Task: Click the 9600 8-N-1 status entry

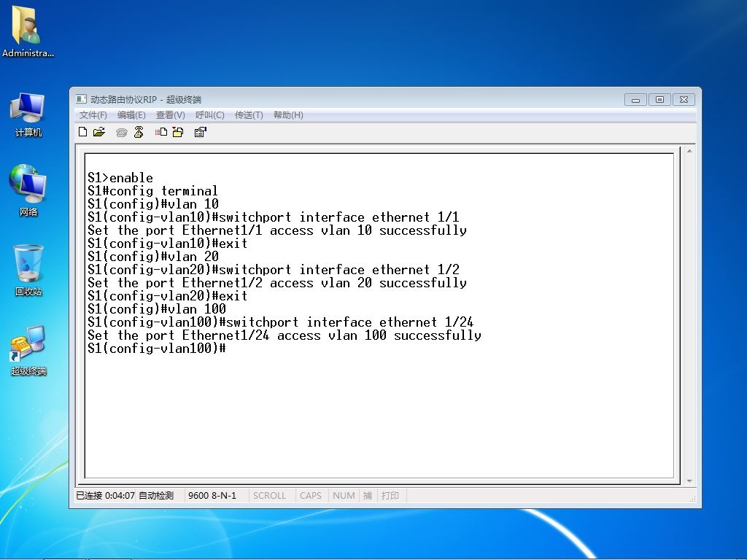Action: pyautogui.click(x=212, y=495)
